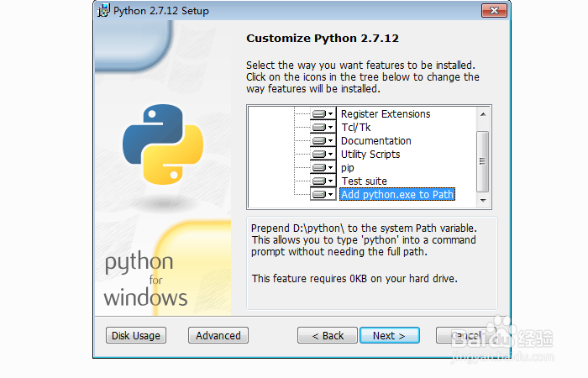Click feature list scroll-down arrow
The height and width of the screenshot is (378, 588).
coord(483,201)
